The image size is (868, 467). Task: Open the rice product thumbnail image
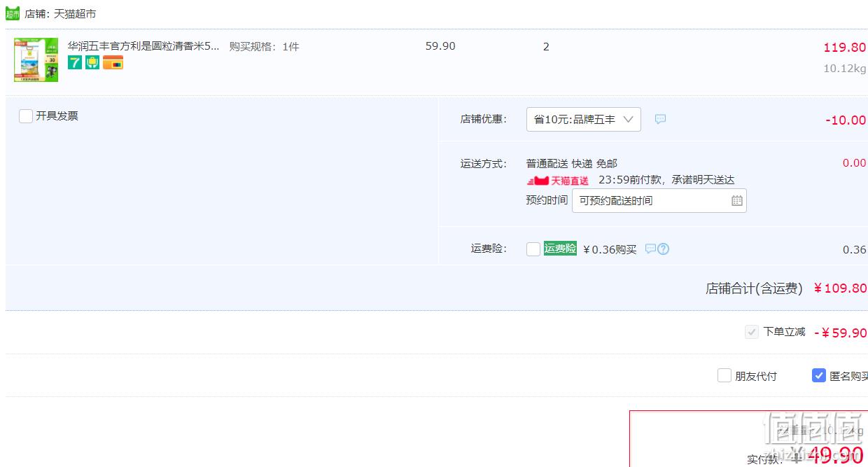click(x=36, y=60)
